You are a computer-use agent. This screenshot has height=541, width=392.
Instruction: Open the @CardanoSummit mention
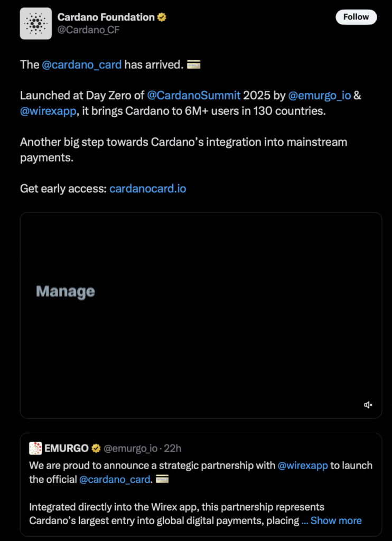pyautogui.click(x=194, y=96)
